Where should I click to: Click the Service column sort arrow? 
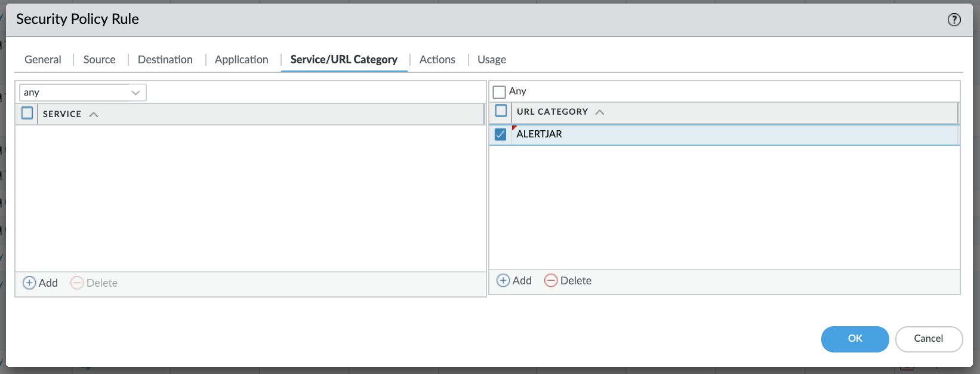[x=94, y=114]
